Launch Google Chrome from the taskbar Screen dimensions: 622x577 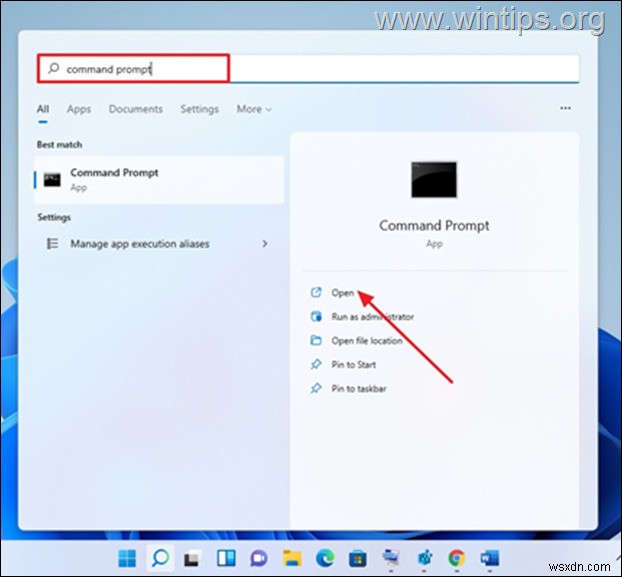coord(457,558)
